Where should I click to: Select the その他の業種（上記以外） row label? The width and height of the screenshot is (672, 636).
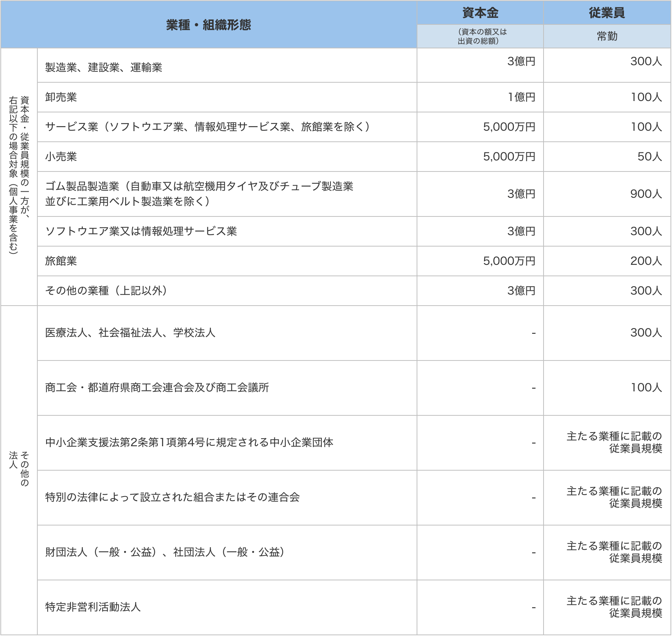[x=106, y=291]
